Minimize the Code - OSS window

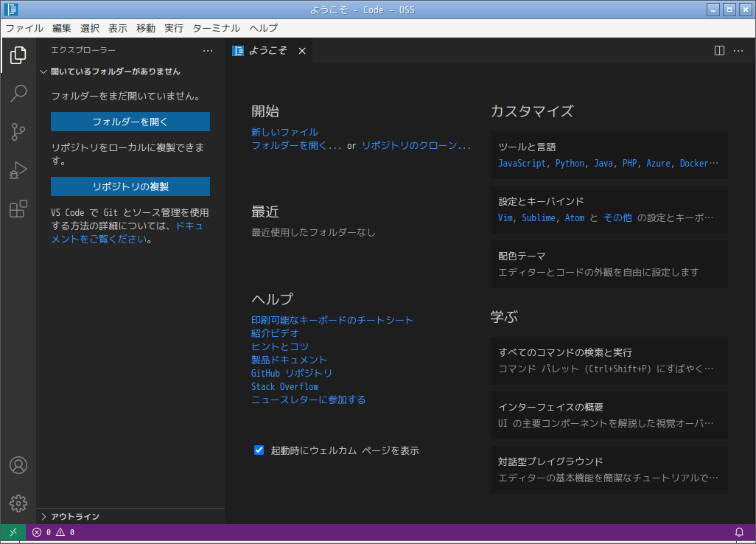pyautogui.click(x=713, y=10)
